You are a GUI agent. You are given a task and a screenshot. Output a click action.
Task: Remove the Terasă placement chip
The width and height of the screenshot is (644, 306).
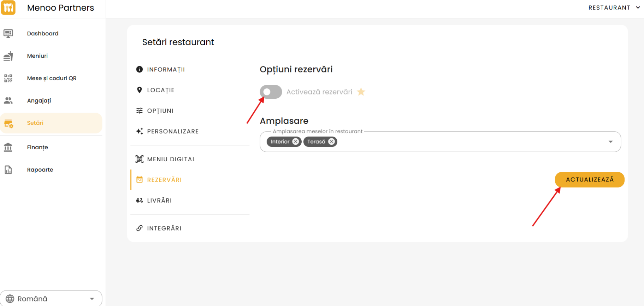(x=331, y=142)
